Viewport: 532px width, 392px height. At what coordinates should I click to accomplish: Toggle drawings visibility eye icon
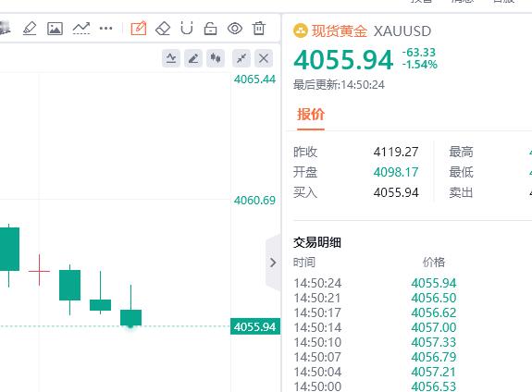pos(235,29)
